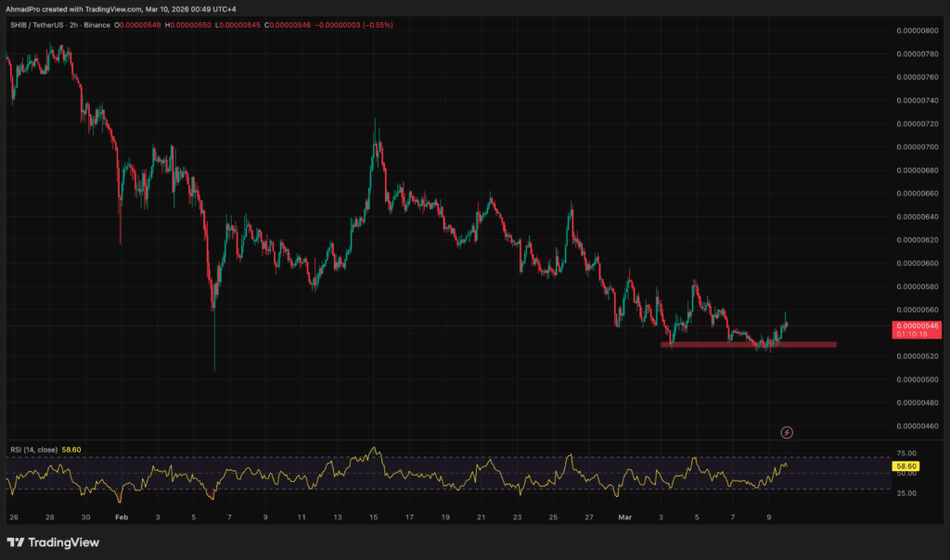Click the 75.00 RSI scale label
The width and height of the screenshot is (950, 560).
906,456
